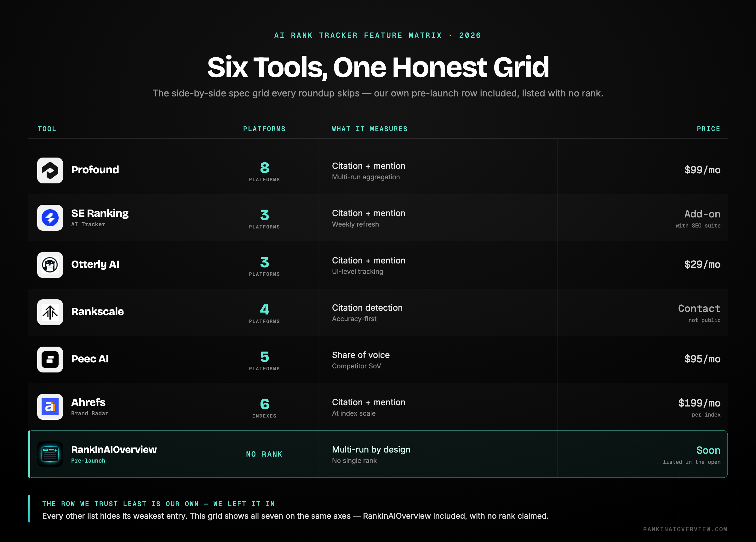The image size is (756, 542).
Task: Select the PRICE column header
Action: click(708, 129)
